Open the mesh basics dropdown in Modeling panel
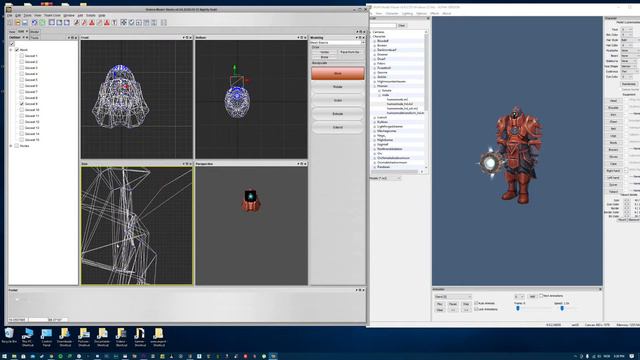This screenshot has height=360, width=640. click(x=338, y=42)
